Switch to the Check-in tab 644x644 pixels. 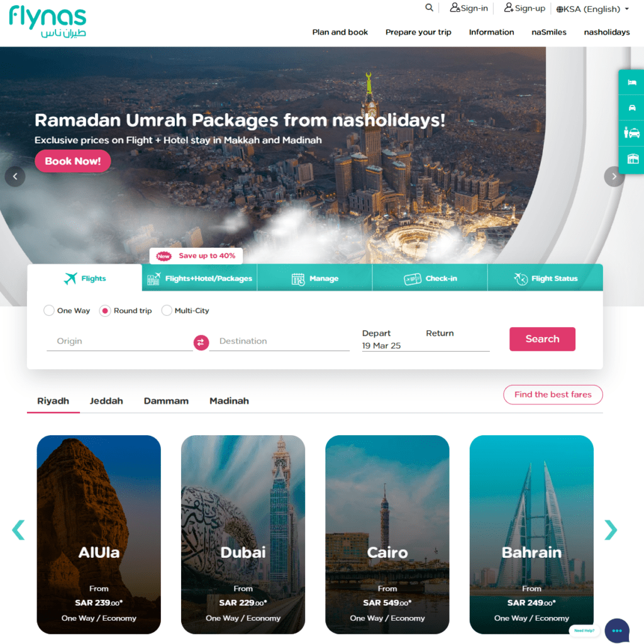(430, 278)
